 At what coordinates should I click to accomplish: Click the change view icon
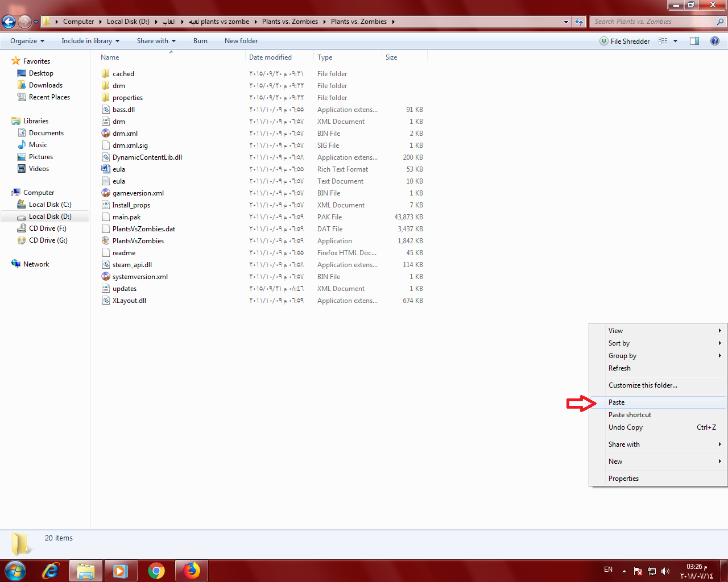pyautogui.click(x=663, y=41)
